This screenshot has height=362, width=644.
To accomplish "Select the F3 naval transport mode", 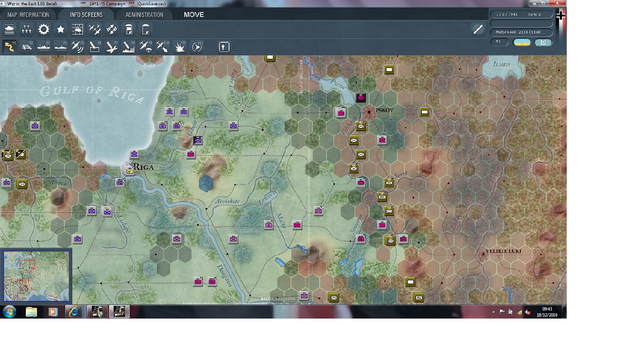I will 43,47.
